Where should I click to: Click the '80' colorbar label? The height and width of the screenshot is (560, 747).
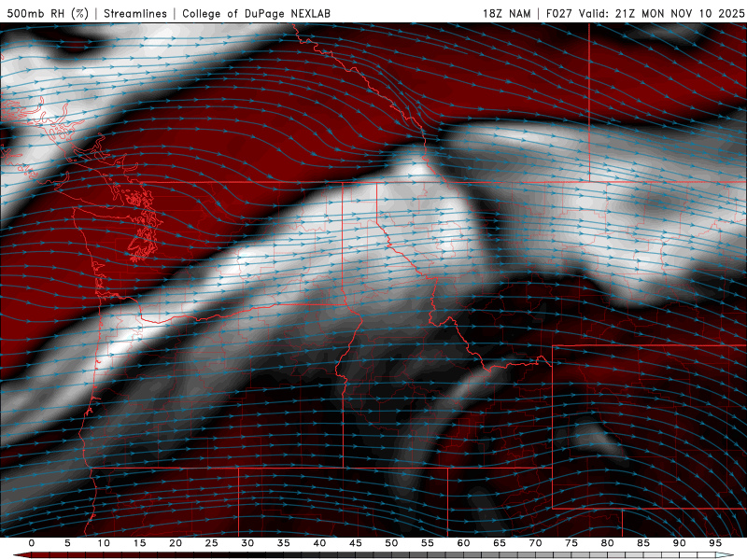(608, 543)
